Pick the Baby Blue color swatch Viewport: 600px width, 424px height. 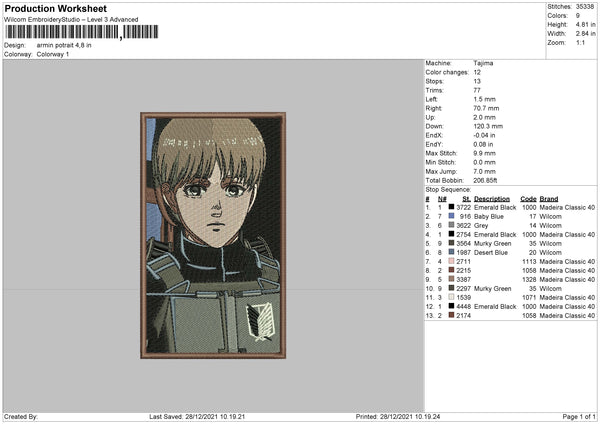[x=451, y=216]
